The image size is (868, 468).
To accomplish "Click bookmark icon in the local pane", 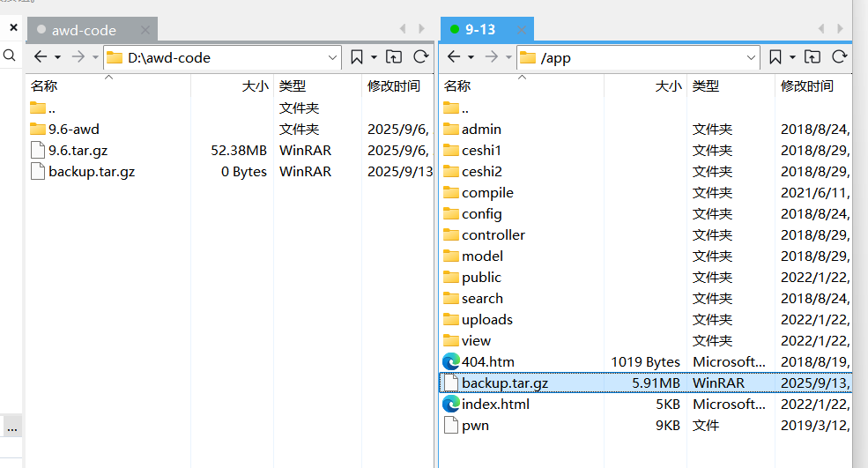I will [x=357, y=57].
